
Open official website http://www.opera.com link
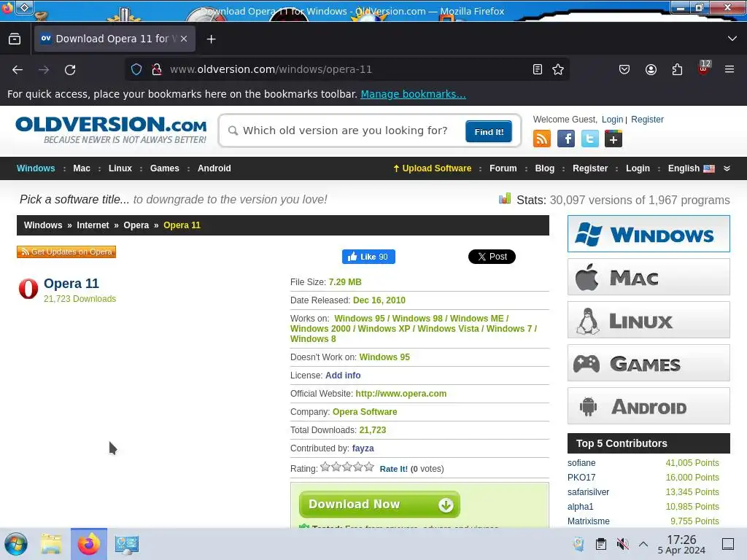coord(400,394)
